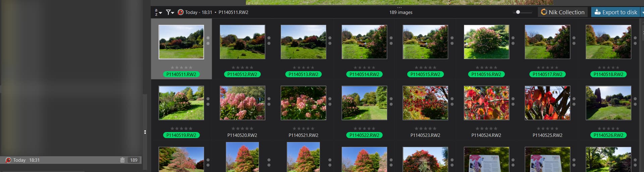Image resolution: width=644 pixels, height=172 pixels.
Task: Set five-star rating on P1140511.RW2
Action: (x=191, y=68)
